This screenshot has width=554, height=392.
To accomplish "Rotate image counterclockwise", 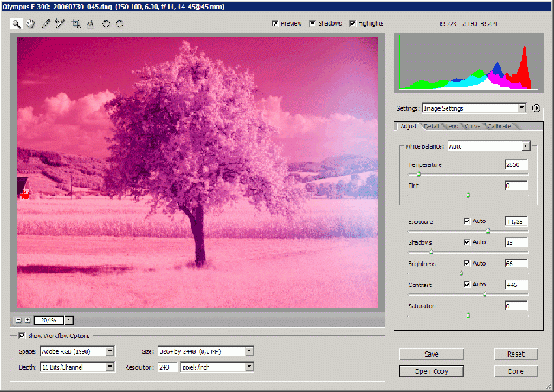I will point(105,23).
